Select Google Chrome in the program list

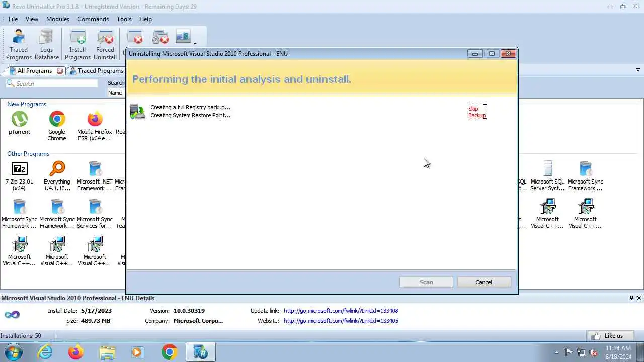pos(57,126)
